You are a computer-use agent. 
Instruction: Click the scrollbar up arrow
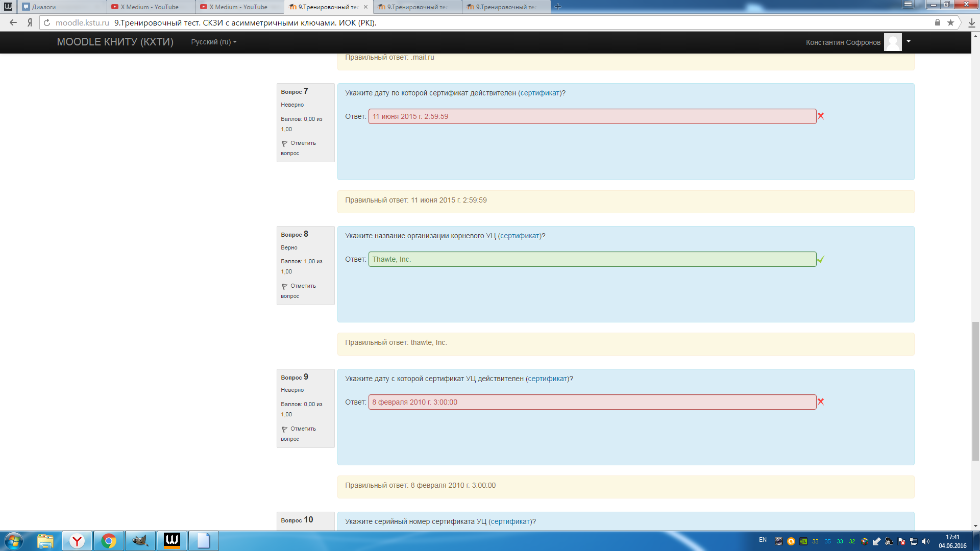click(975, 36)
